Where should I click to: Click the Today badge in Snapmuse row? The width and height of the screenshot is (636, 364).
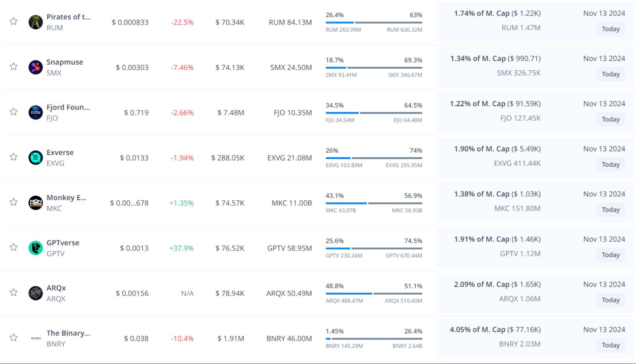(610, 74)
